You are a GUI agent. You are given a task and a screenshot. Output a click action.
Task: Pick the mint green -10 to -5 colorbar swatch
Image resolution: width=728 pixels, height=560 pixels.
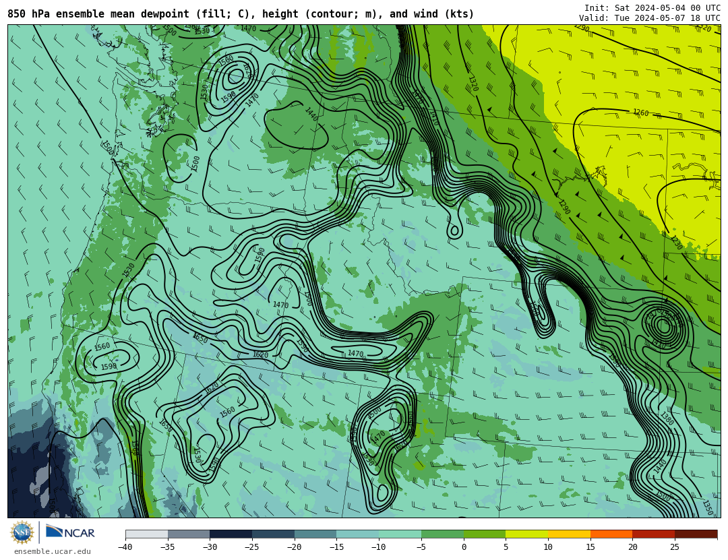(x=400, y=534)
